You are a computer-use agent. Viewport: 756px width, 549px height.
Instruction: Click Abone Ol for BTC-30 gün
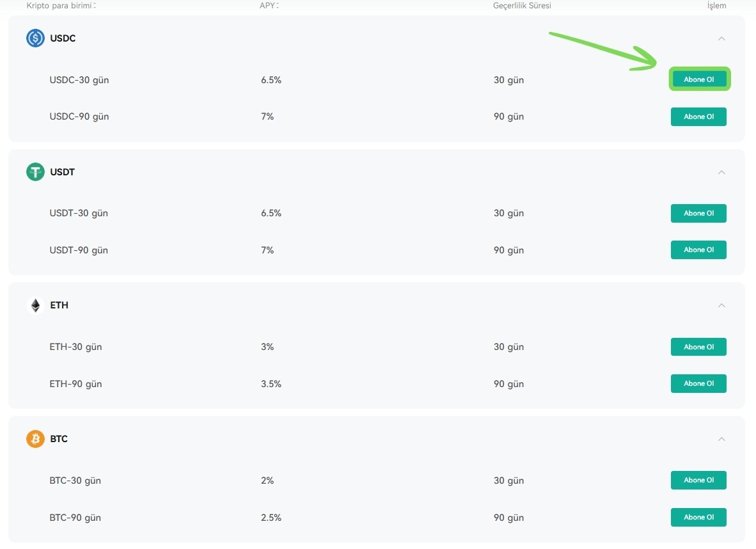coord(698,480)
